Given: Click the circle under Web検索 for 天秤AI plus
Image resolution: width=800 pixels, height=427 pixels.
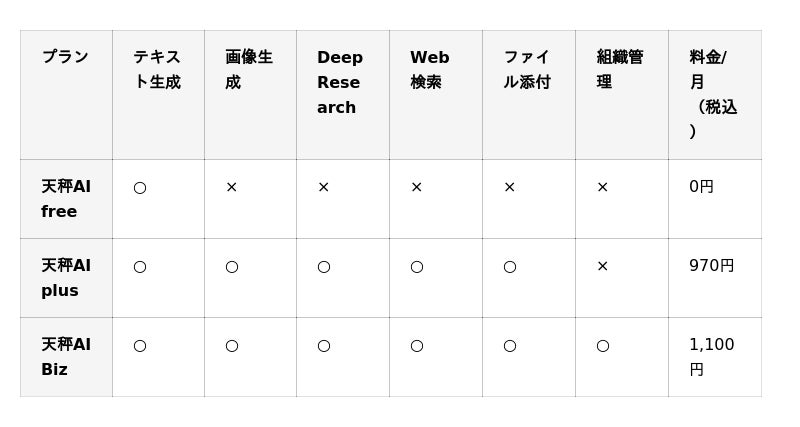Looking at the screenshot, I should point(416,267).
